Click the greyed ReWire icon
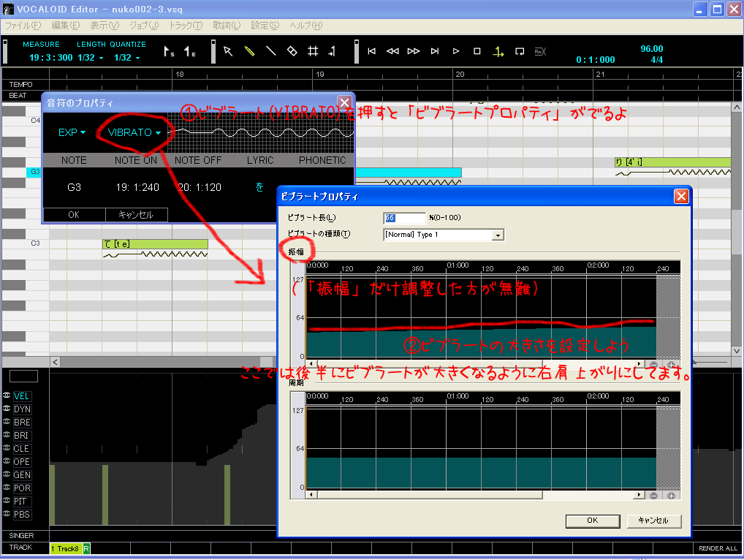 click(540, 52)
